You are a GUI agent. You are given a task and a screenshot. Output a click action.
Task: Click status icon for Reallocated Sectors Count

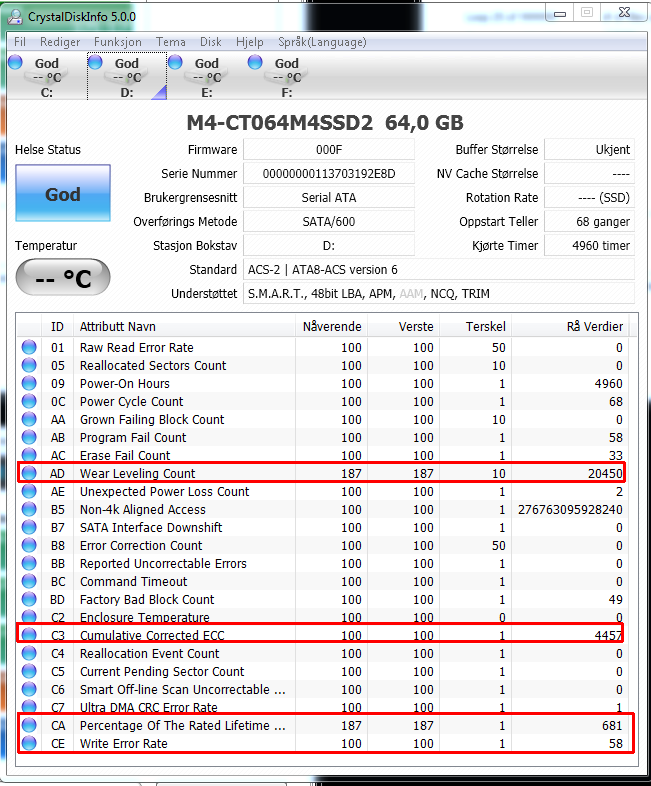(x=29, y=365)
